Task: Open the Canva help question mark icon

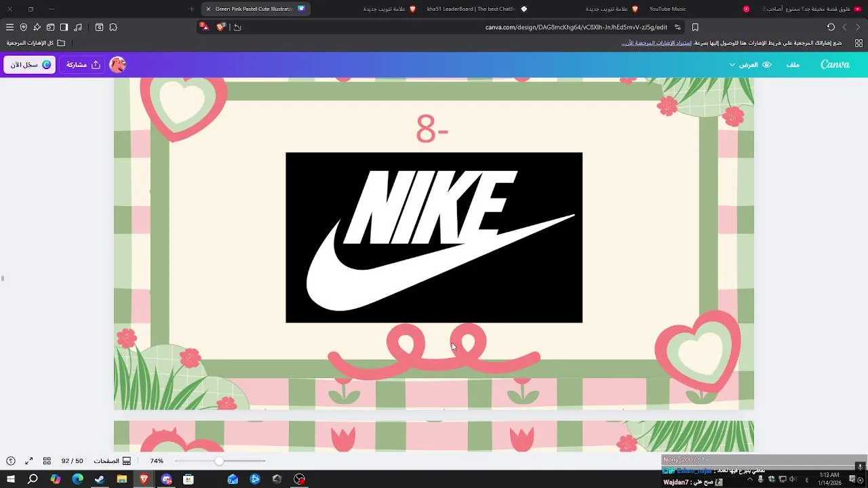Action: pos(11,461)
